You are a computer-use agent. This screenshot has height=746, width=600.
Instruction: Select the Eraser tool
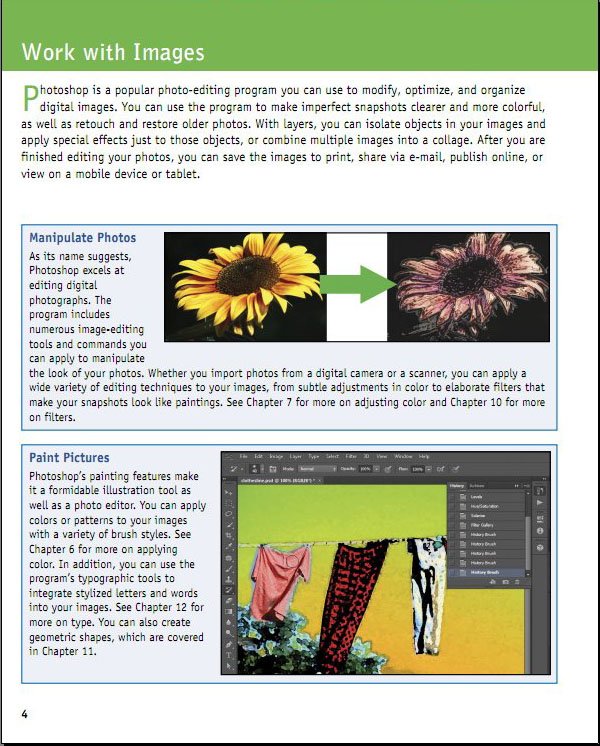tap(228, 600)
